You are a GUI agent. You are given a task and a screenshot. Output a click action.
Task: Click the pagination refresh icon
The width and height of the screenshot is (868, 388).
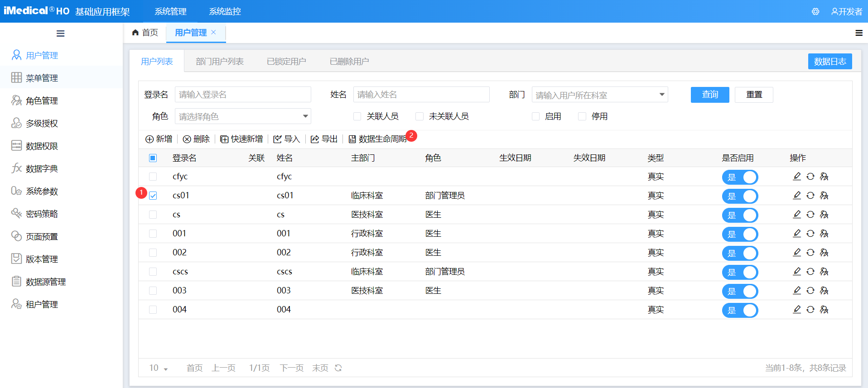pos(338,368)
